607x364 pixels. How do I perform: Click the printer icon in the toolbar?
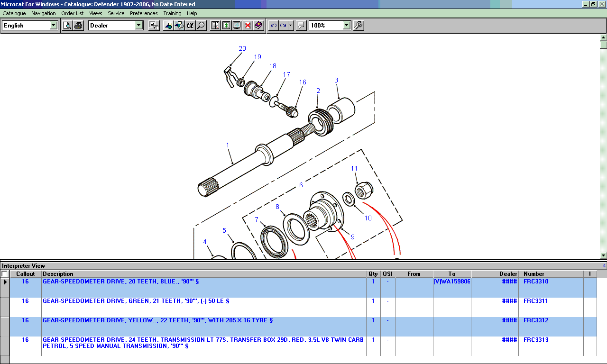point(78,26)
